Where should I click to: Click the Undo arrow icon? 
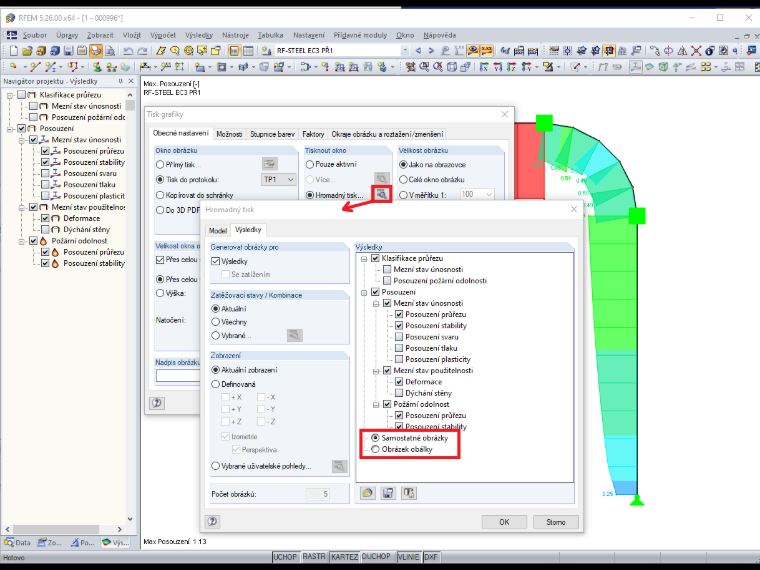tap(128, 50)
